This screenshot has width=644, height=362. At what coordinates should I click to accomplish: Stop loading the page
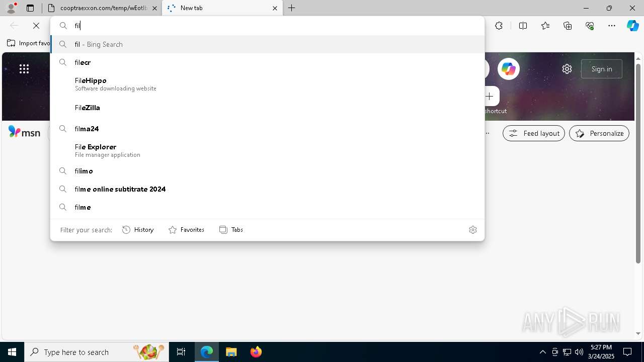click(x=36, y=26)
